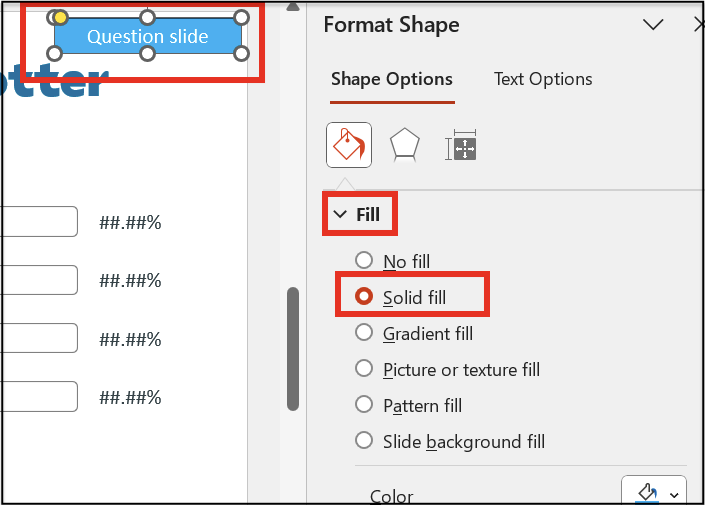Select Slide background fill option
Image resolution: width=705 pixels, height=505 pixels.
pos(364,441)
